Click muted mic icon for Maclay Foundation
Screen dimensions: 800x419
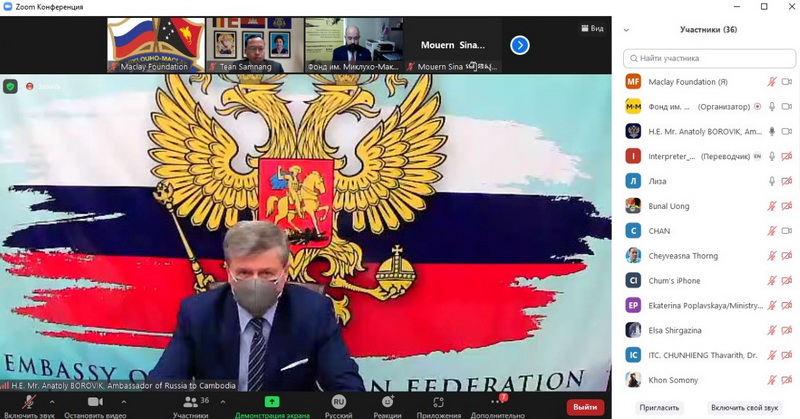772,82
